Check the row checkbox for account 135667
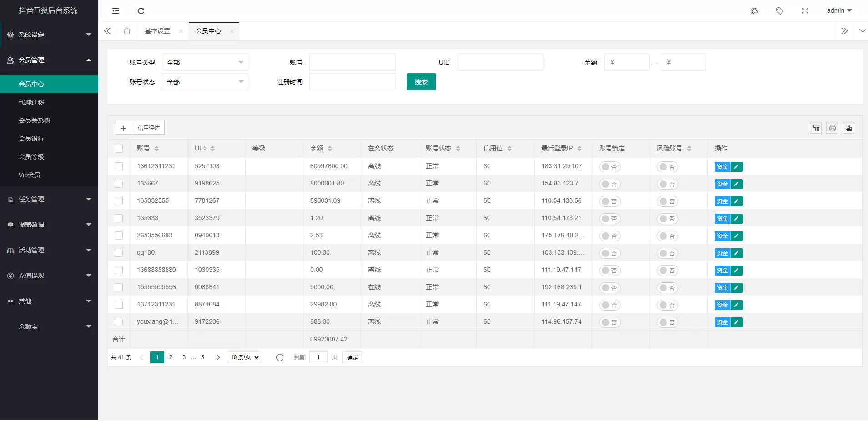Viewport: 868px width, 421px height. point(119,184)
